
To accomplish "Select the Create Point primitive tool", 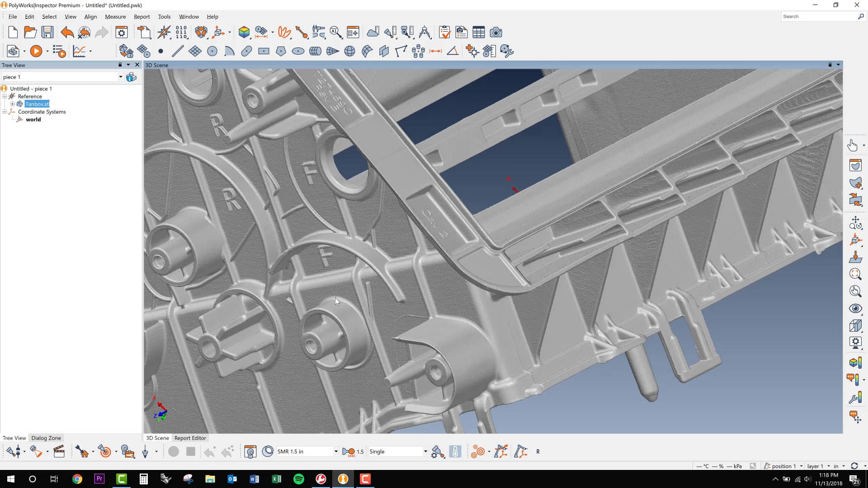I will 160,51.
